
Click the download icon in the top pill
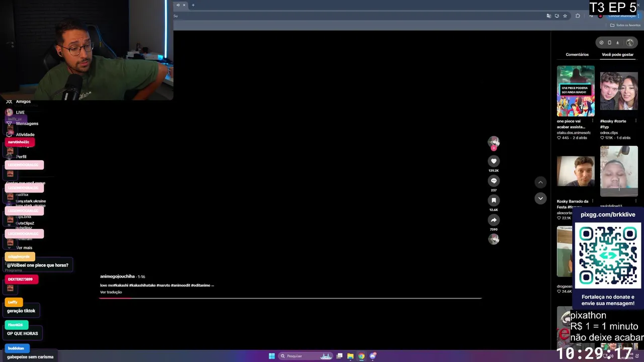(618, 43)
